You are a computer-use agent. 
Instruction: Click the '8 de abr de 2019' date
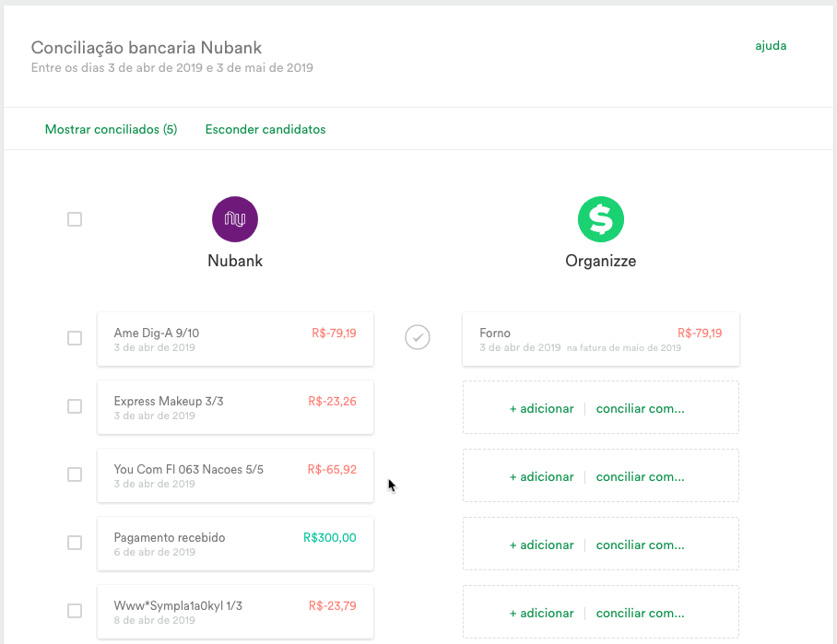pyautogui.click(x=154, y=621)
